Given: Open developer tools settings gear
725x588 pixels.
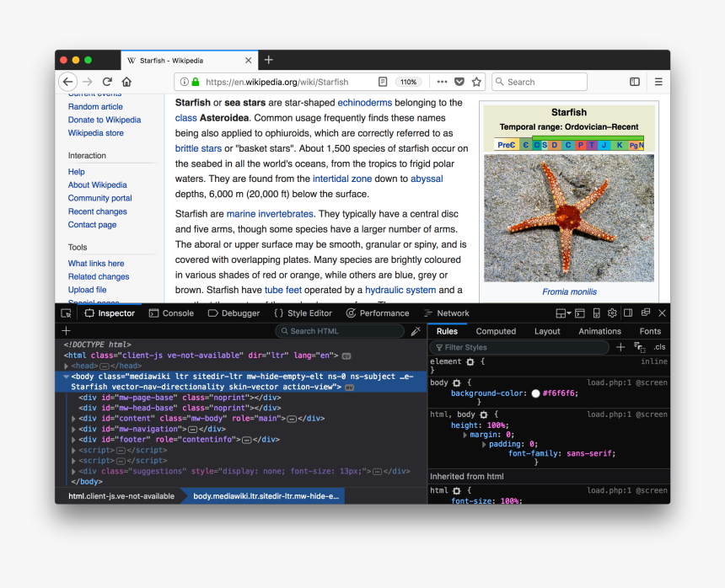Looking at the screenshot, I should (612, 313).
